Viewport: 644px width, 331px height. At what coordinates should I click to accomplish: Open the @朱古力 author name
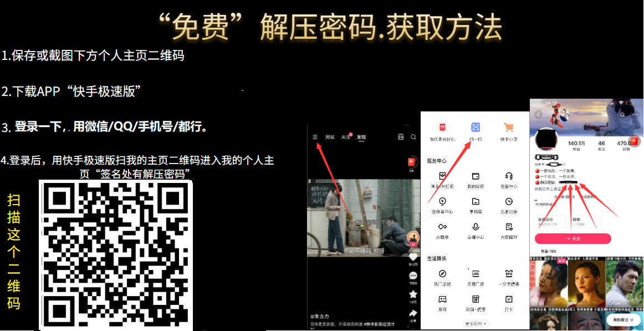pyautogui.click(x=320, y=317)
